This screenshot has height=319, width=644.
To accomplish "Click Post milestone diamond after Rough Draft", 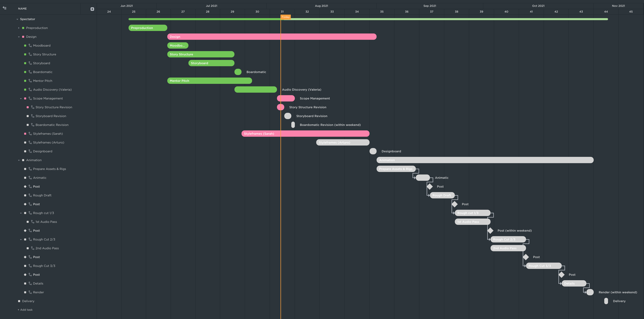I will pos(455,204).
